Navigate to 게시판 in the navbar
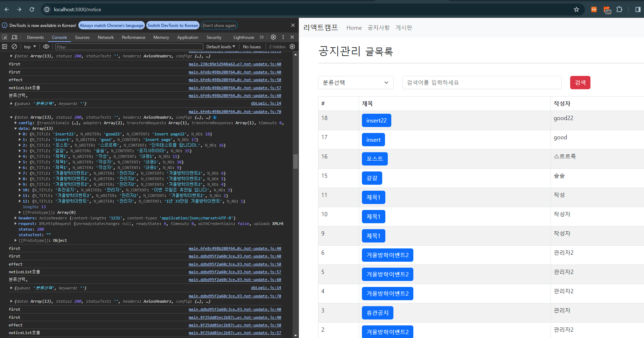This screenshot has width=644, height=338. 404,28
